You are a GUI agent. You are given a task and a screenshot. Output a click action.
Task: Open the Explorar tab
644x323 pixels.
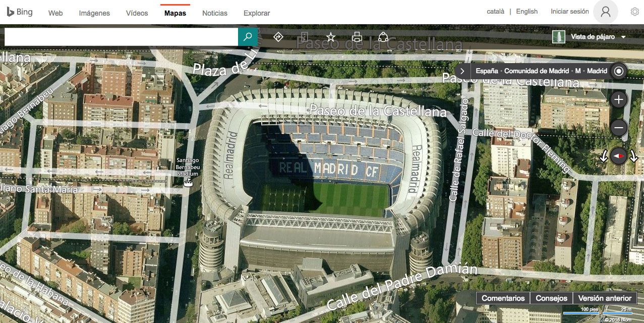tap(257, 13)
